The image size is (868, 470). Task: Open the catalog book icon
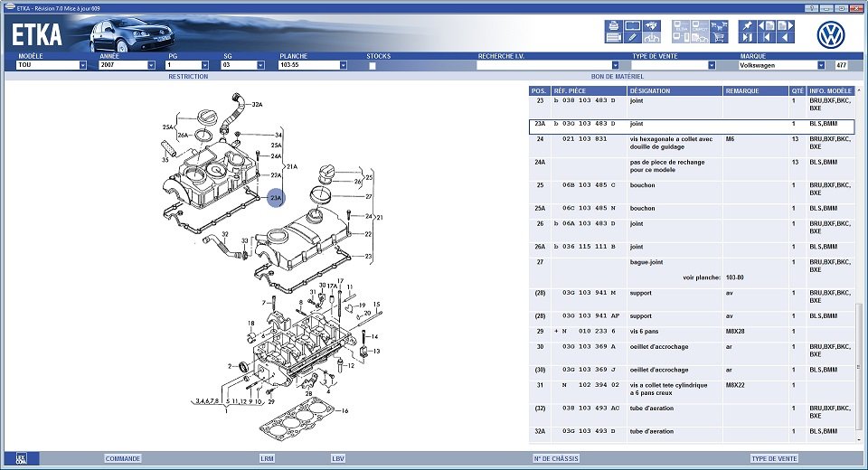(633, 26)
